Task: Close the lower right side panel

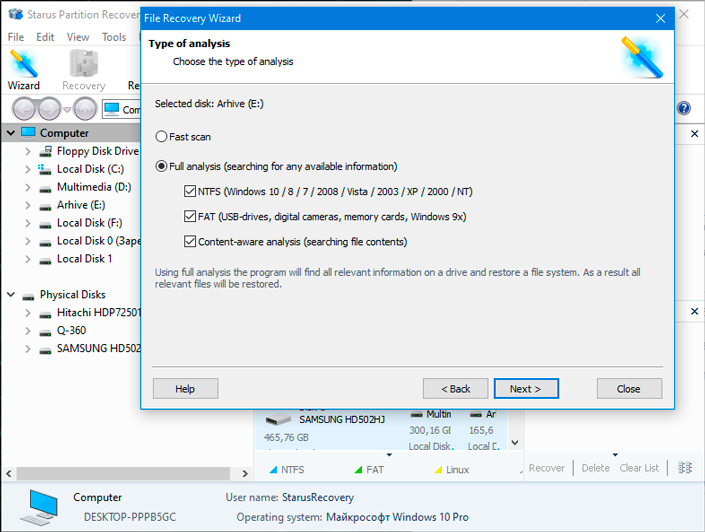Action: 694,311
